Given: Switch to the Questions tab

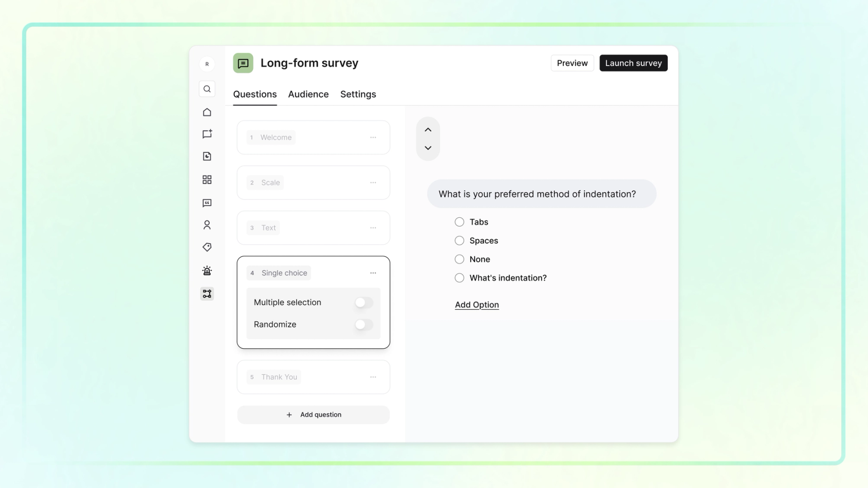Looking at the screenshot, I should [255, 94].
